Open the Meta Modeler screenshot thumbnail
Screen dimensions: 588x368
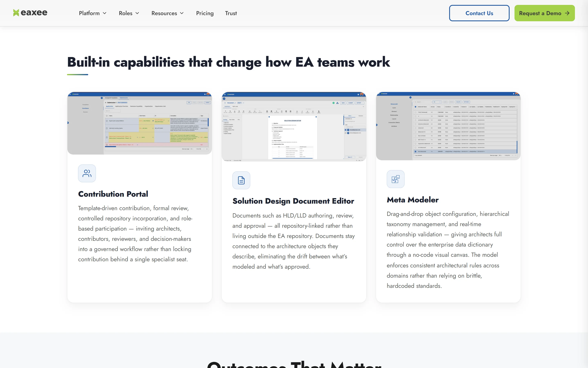tap(448, 126)
